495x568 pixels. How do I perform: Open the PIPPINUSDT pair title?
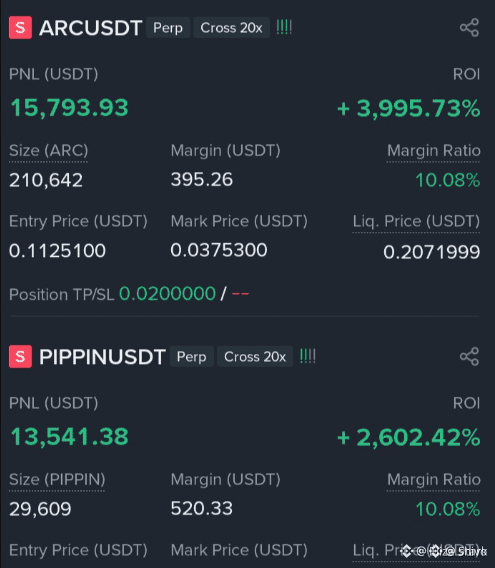pos(102,357)
